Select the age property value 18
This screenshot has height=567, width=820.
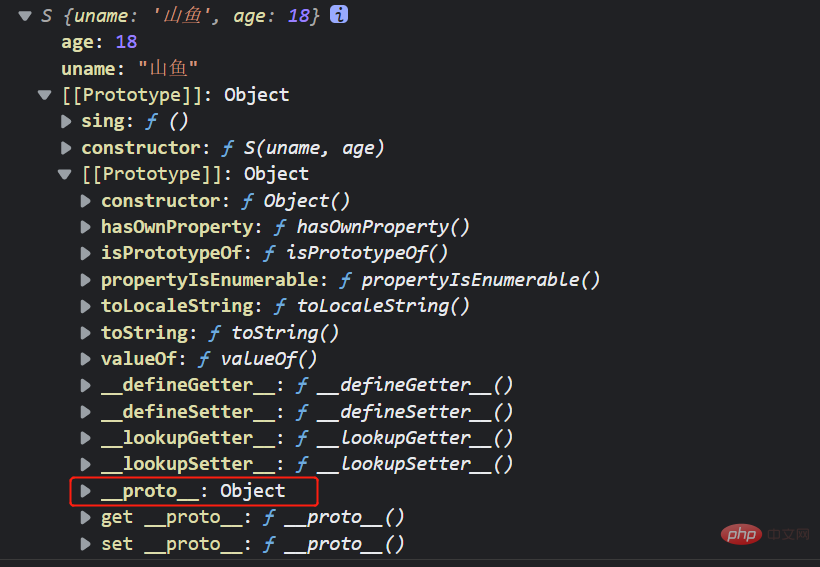click(126, 42)
